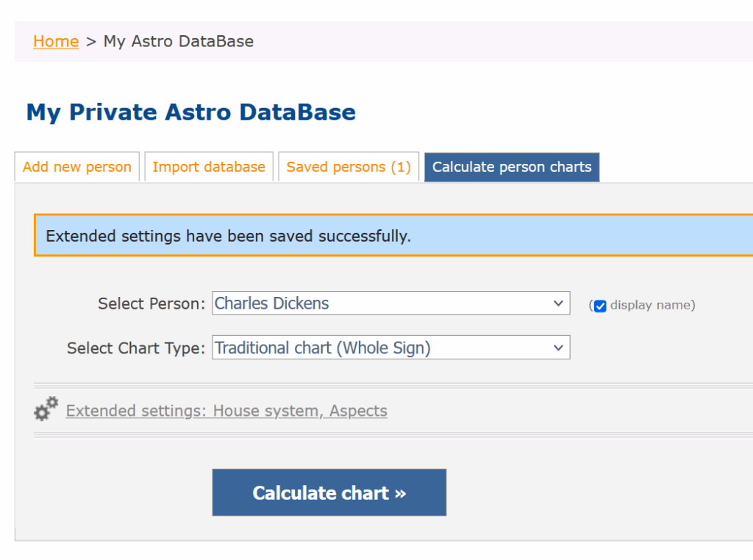Screen dimensions: 753x560
Task: Follow the Home breadcrumb link
Action: (56, 41)
